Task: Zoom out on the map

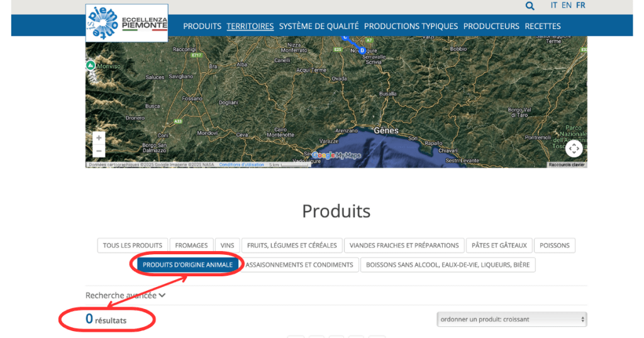Action: click(x=98, y=151)
